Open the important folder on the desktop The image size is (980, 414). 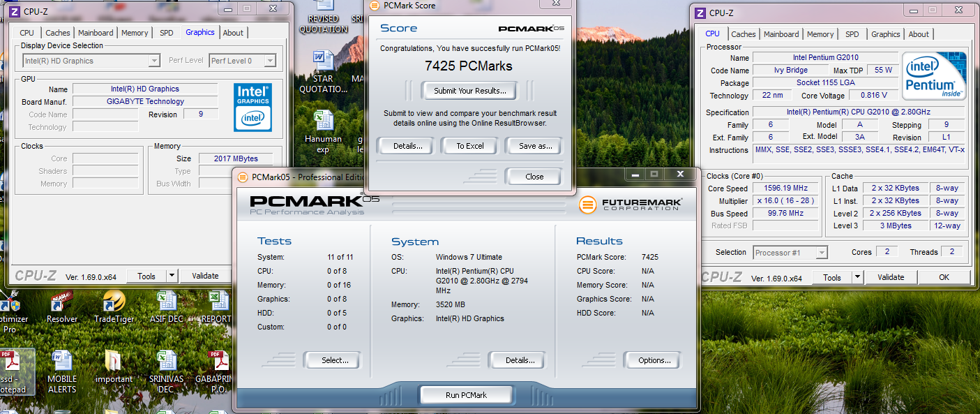(x=114, y=367)
